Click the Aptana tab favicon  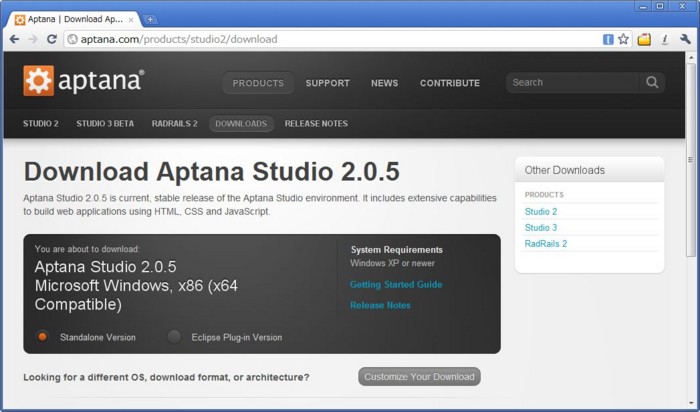click(20, 20)
